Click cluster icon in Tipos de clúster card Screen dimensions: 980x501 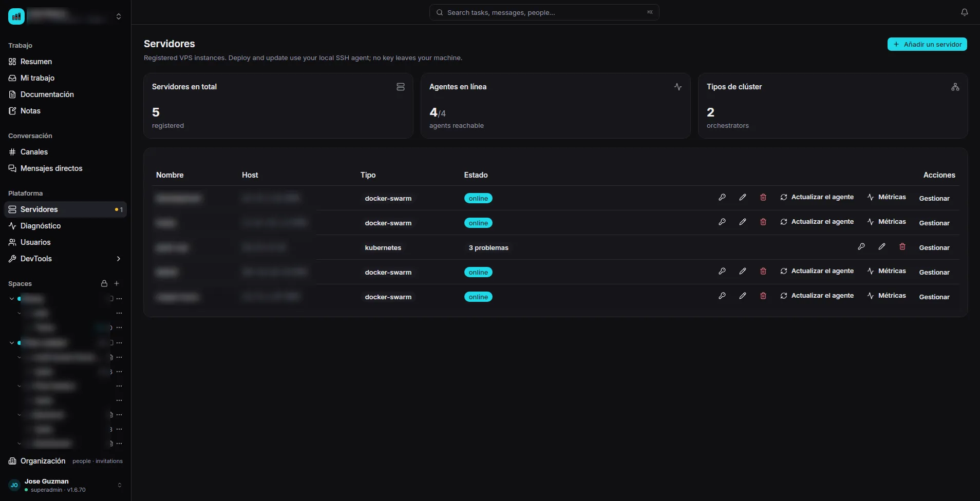coord(955,87)
